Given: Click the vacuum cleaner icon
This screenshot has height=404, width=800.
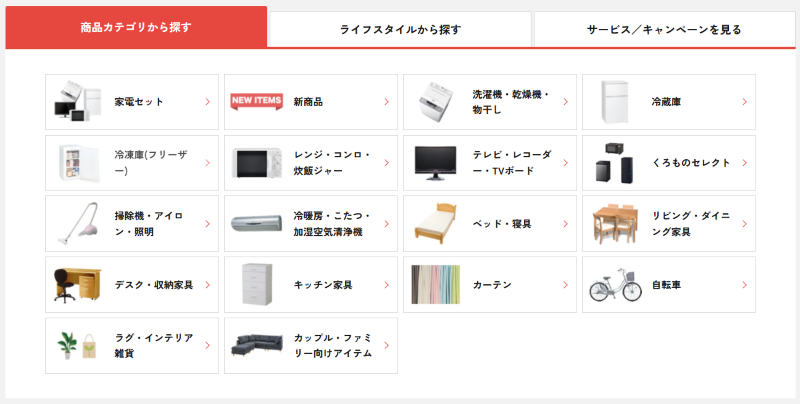Looking at the screenshot, I should [x=78, y=223].
